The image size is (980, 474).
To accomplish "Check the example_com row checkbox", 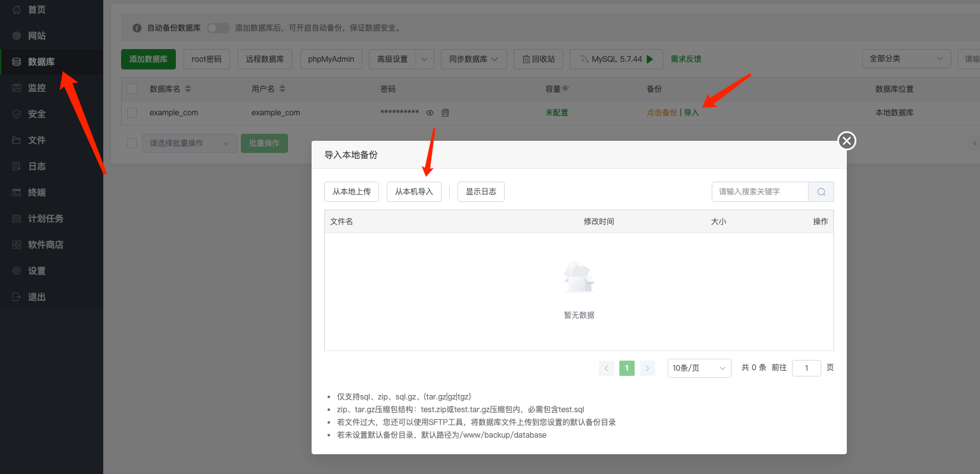I will click(x=132, y=112).
